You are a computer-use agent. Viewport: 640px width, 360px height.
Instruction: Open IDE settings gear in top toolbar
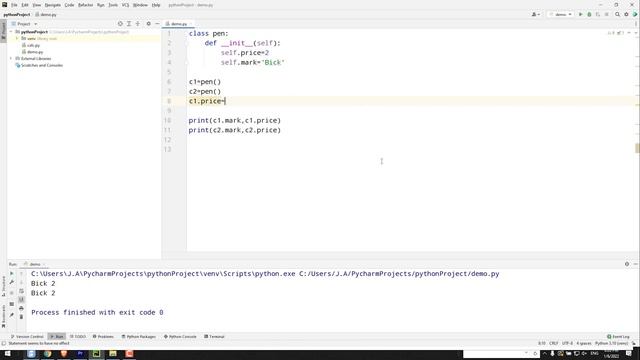627,14
